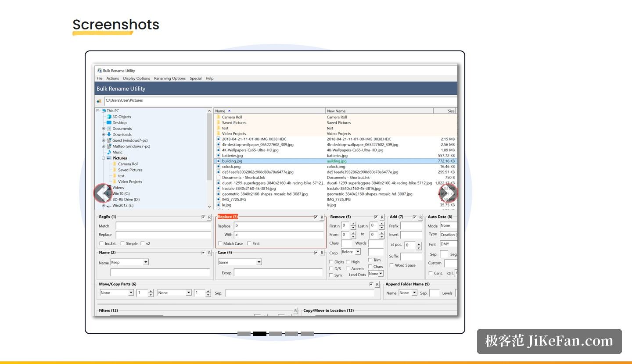Click the folder-up icon beside the path box
Image resolution: width=632 pixels, height=364 pixels.
(x=99, y=101)
